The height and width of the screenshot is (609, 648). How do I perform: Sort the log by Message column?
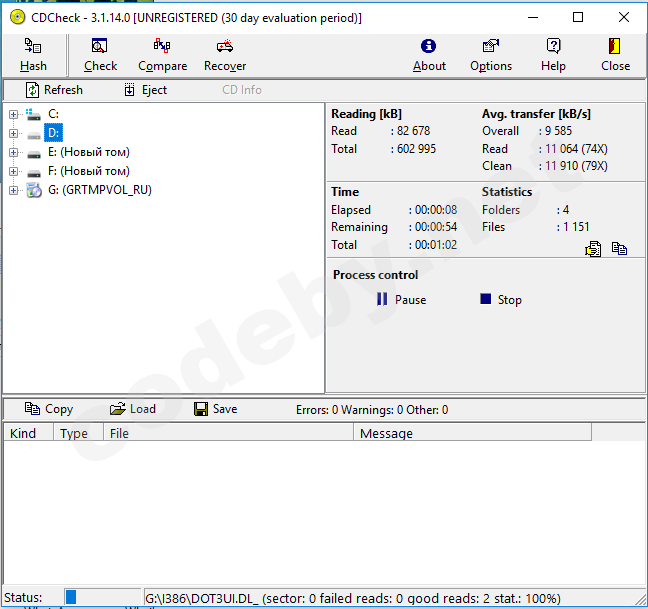click(x=472, y=433)
